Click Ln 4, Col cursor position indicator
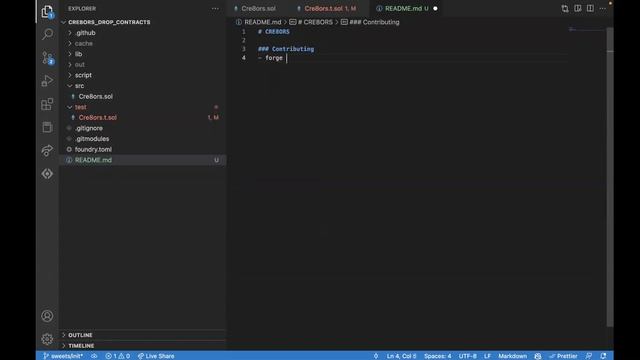Image resolution: width=640 pixels, height=360 pixels. click(401, 356)
